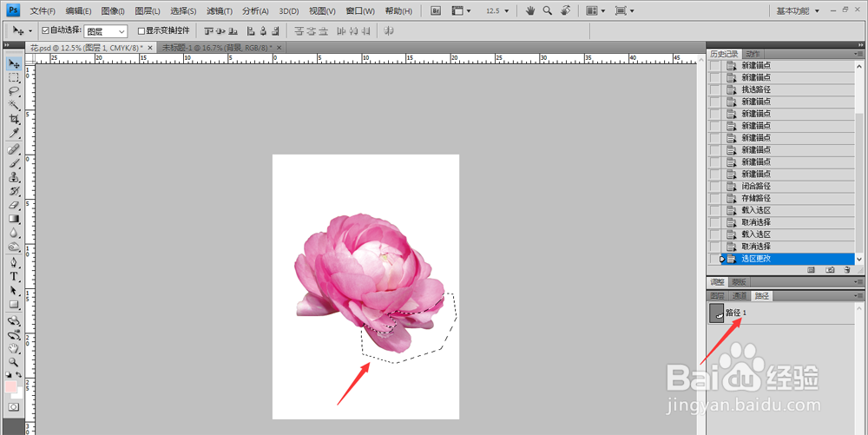Click the background color swatch
Viewport: 868px width, 435px height.
[x=19, y=394]
